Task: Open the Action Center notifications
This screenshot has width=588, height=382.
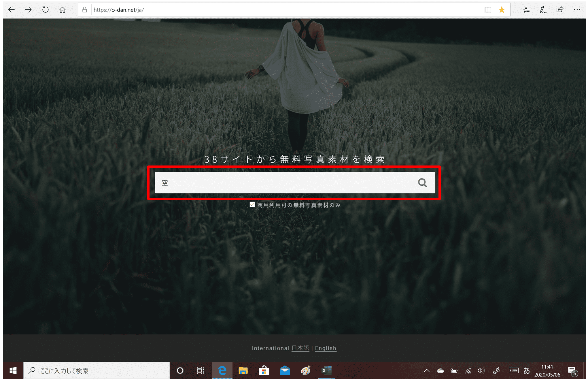Action: [573, 371]
